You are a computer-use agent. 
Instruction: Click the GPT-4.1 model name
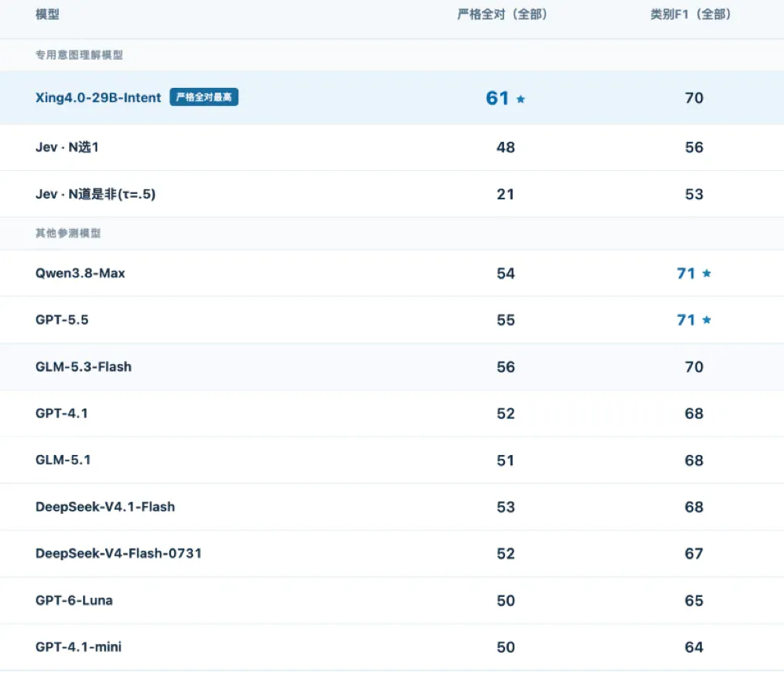click(61, 413)
